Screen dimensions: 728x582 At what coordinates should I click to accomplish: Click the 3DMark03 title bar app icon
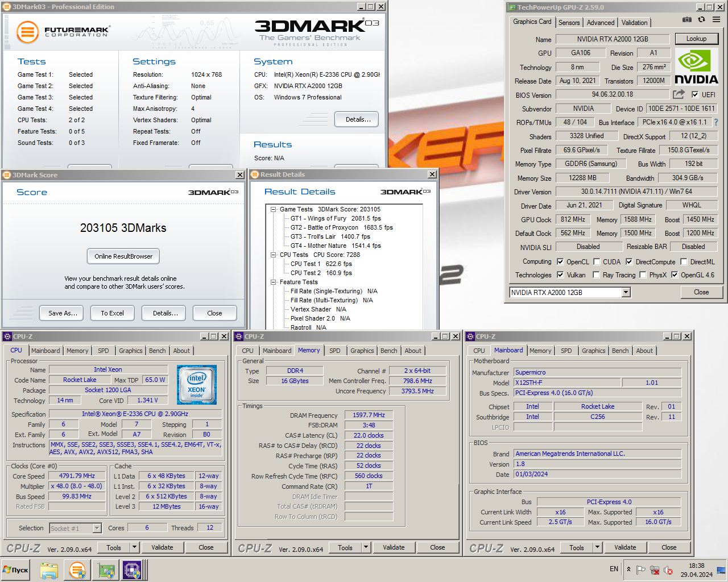coord(7,7)
